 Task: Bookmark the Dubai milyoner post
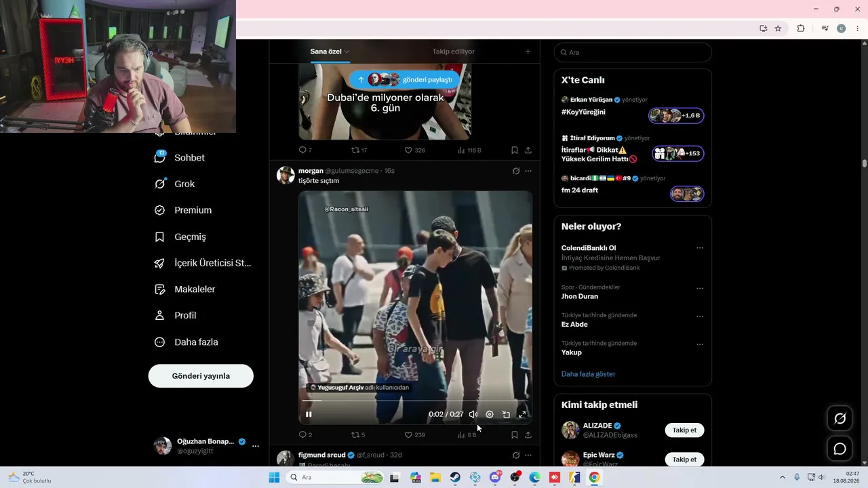(515, 150)
